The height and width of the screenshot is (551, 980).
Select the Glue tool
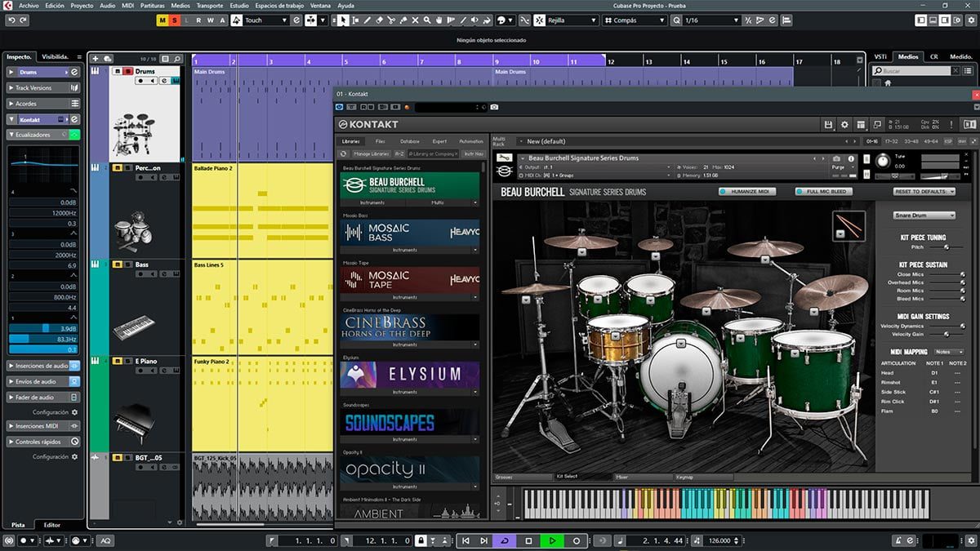[403, 20]
